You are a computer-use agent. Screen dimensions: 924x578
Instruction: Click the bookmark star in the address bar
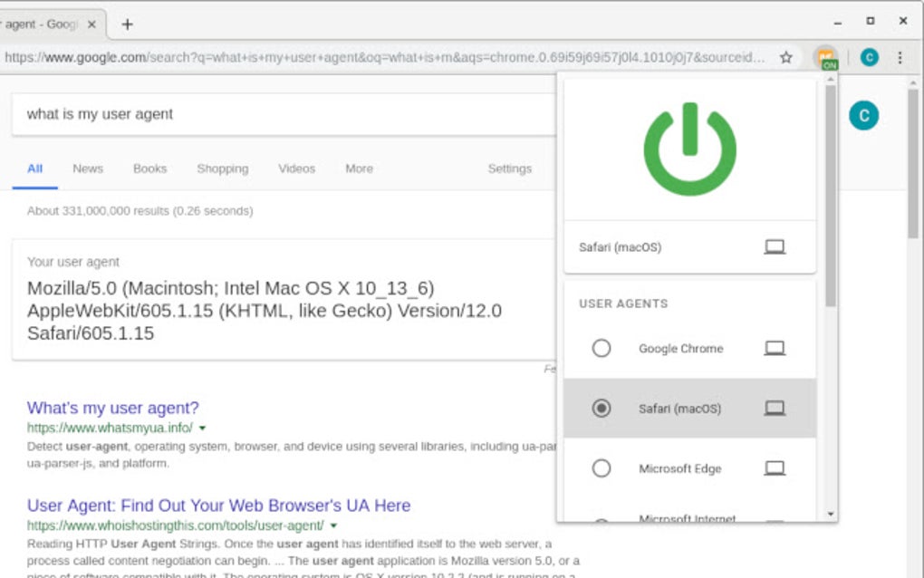point(786,57)
